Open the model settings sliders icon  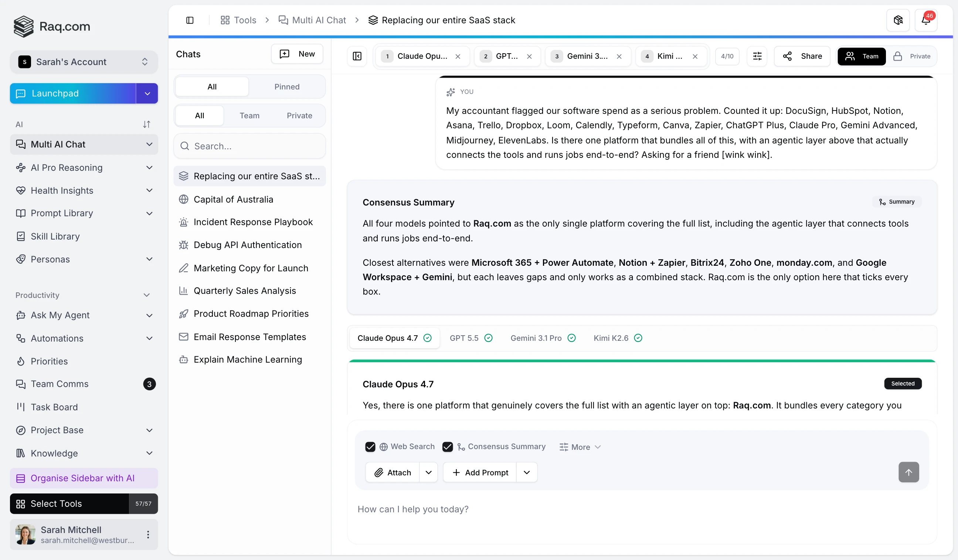(757, 56)
